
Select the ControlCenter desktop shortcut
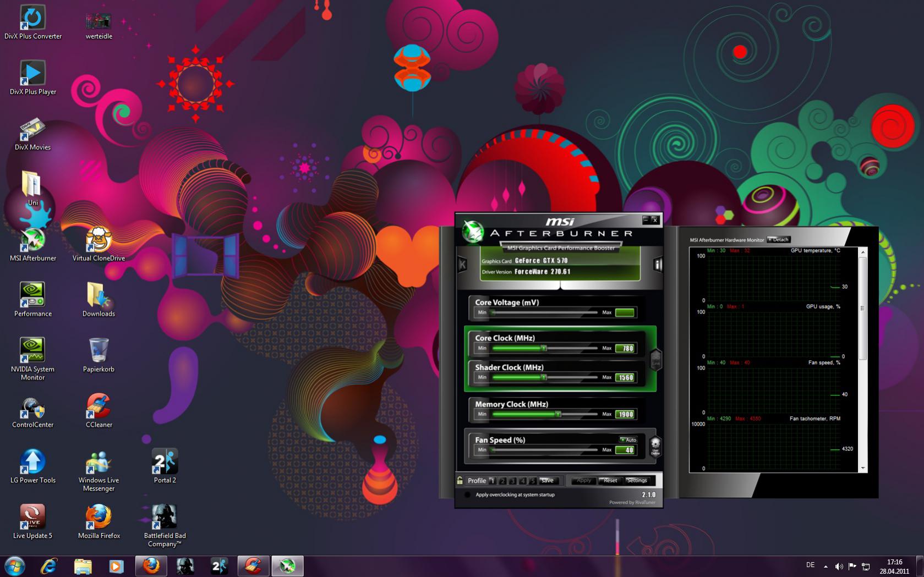pyautogui.click(x=33, y=411)
